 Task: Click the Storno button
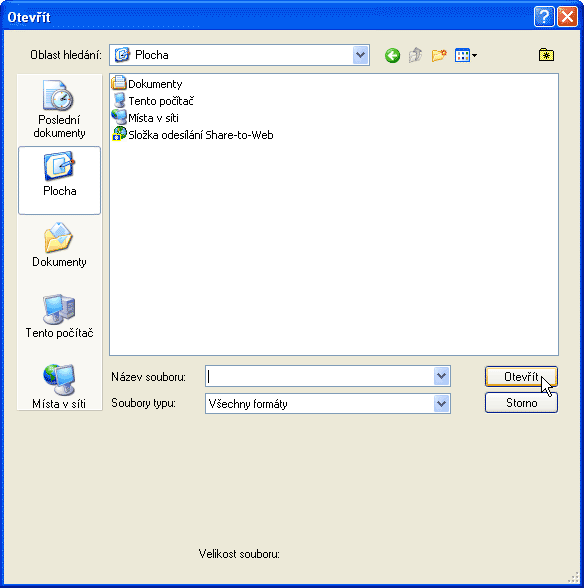coord(521,403)
